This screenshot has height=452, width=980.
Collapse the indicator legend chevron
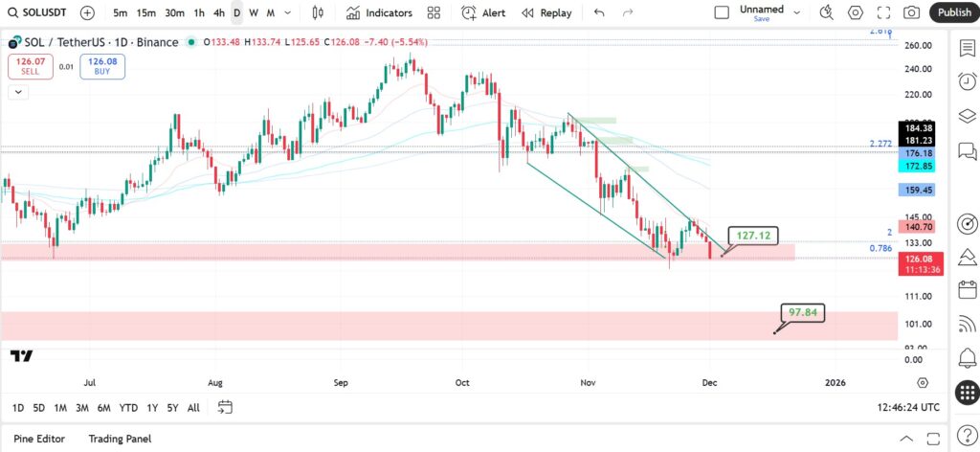(18, 93)
